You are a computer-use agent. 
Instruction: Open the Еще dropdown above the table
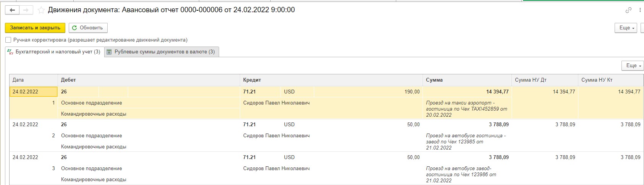pos(633,66)
